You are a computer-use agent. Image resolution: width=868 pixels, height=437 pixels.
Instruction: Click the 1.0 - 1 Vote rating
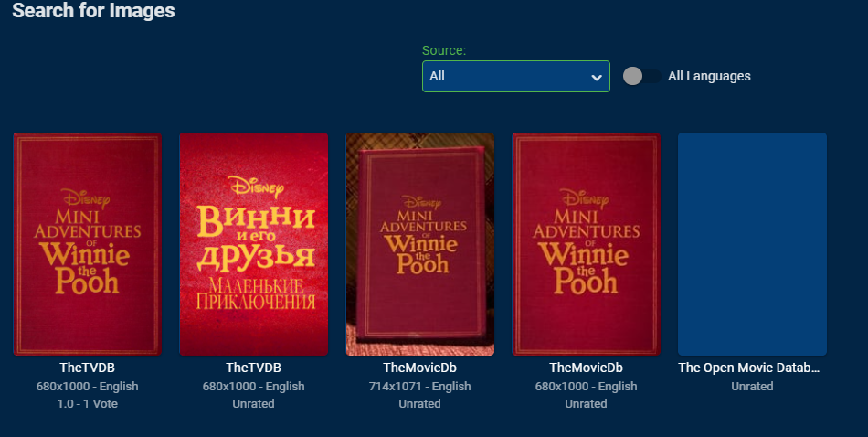(88, 404)
